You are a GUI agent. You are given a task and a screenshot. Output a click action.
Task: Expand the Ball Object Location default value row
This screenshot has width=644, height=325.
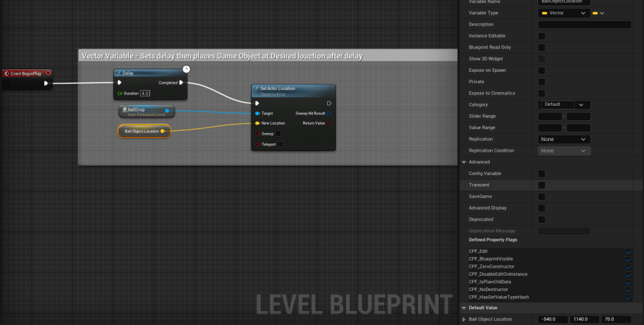464,319
